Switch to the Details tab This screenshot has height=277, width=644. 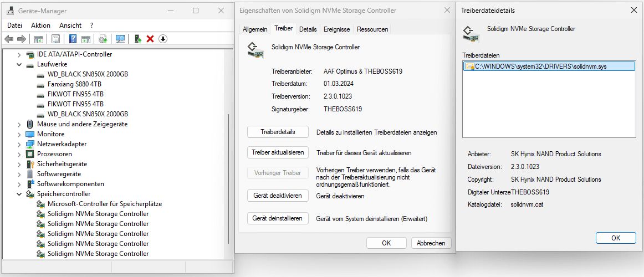pos(308,29)
